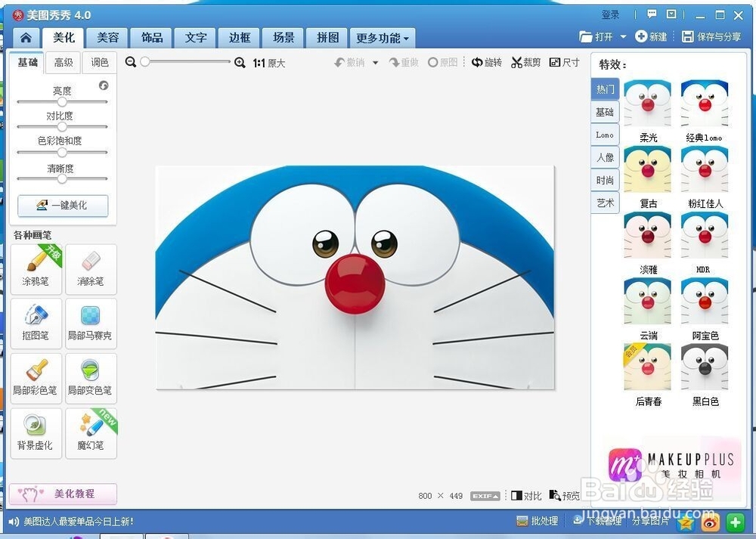Select the 局部变色笔 tool
Screen dimensions: 756x539
pos(91,379)
